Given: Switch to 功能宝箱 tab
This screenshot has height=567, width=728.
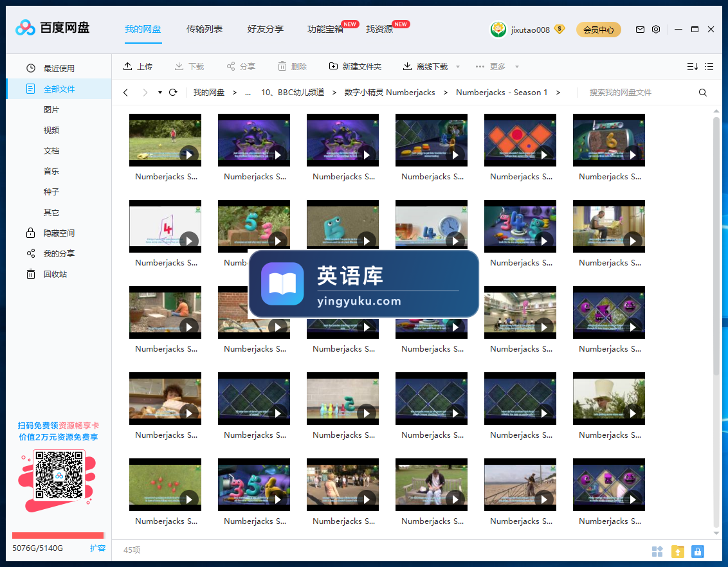Looking at the screenshot, I should click(x=325, y=29).
